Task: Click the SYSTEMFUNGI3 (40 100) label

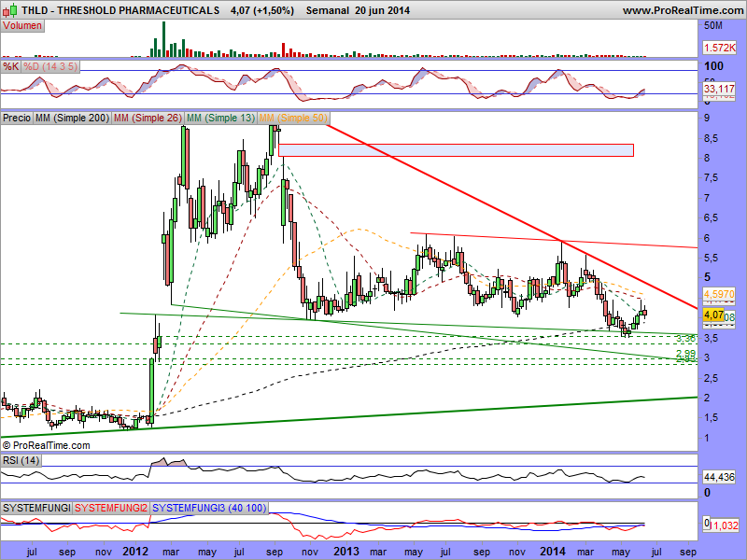Action: point(209,508)
